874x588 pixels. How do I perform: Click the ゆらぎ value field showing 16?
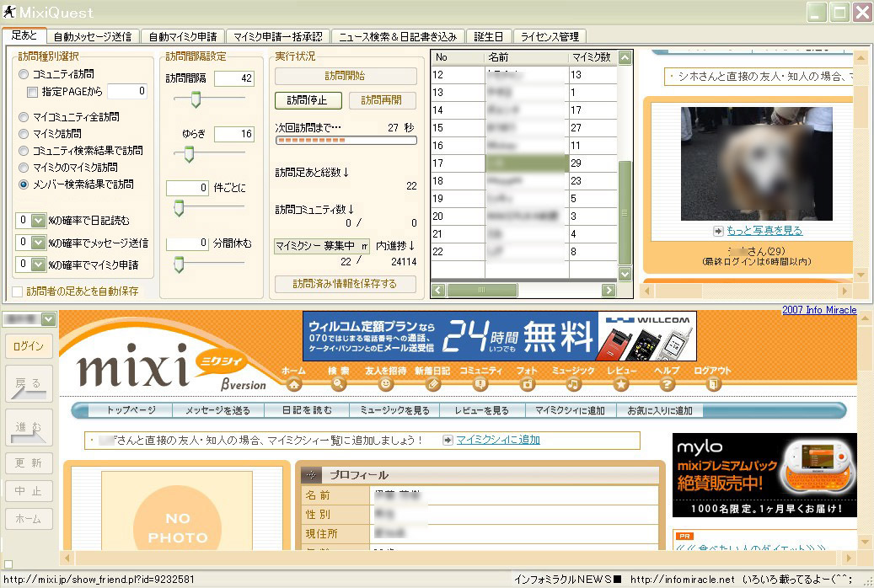point(234,134)
